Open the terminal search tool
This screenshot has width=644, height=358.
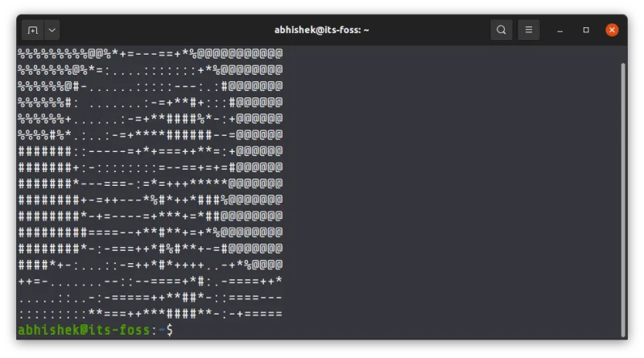[x=502, y=31]
